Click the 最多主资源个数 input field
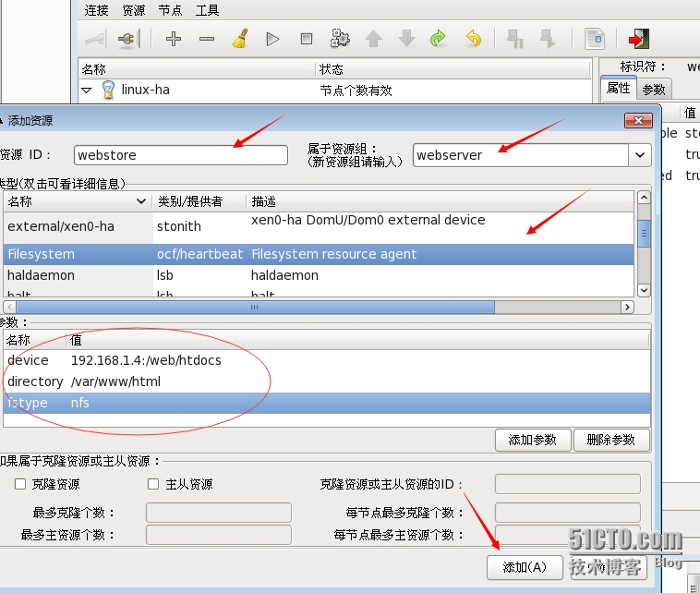Screen dimensions: 700x593 pyautogui.click(x=219, y=535)
